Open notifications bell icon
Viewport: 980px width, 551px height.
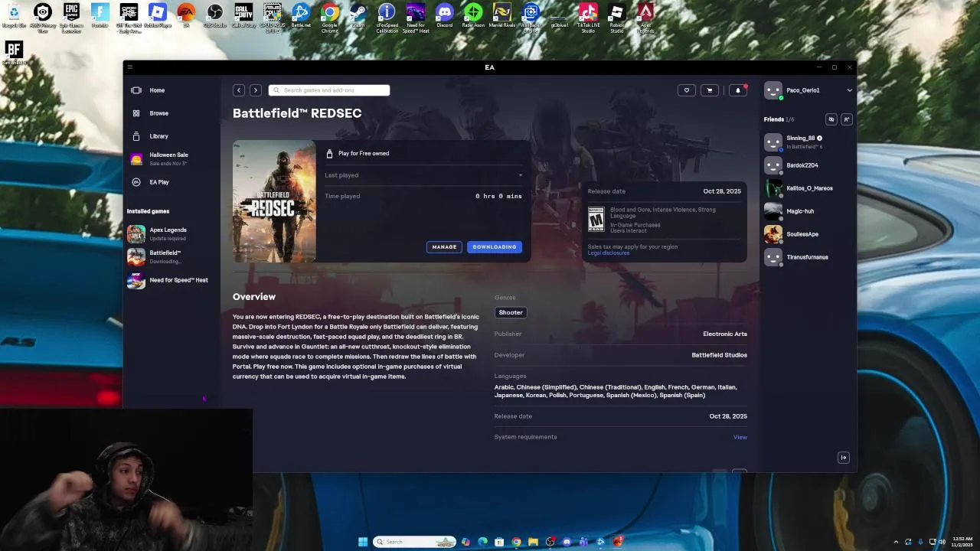point(738,90)
